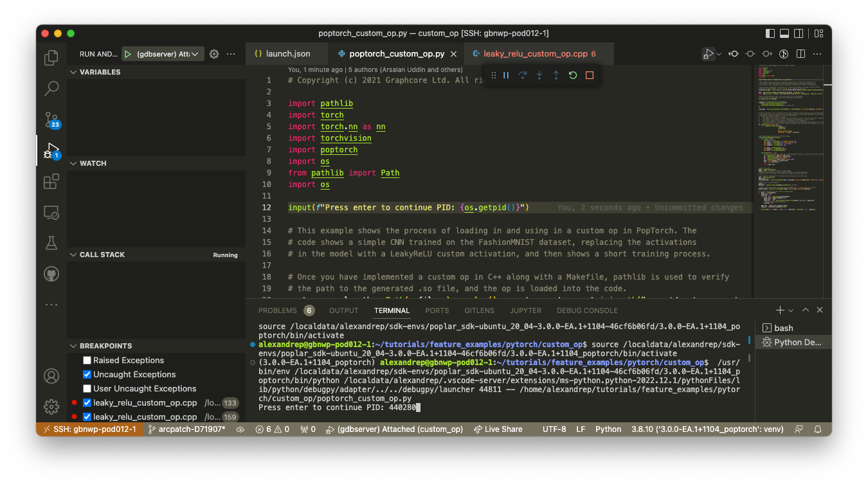Pause execution using the debug toolbar
This screenshot has width=868, height=484.
[507, 75]
